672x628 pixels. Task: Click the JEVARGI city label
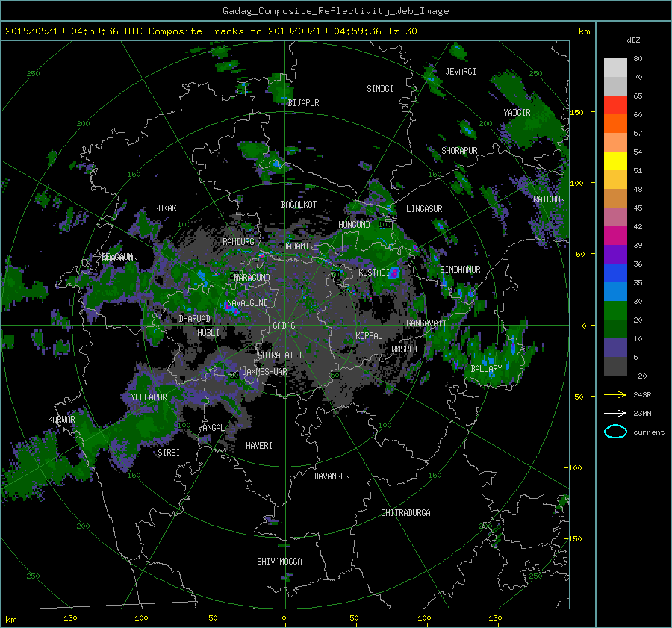coord(461,72)
